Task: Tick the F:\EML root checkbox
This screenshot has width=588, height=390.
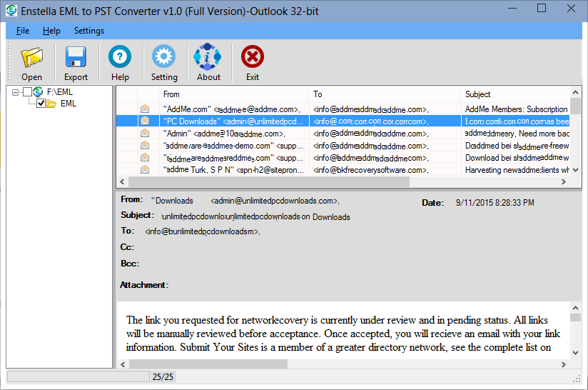Action: coord(28,92)
